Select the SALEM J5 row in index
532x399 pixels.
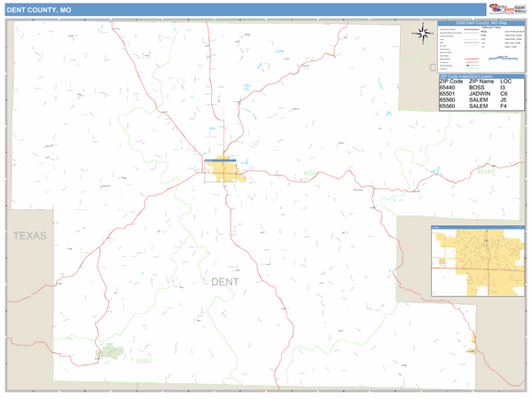[481, 100]
